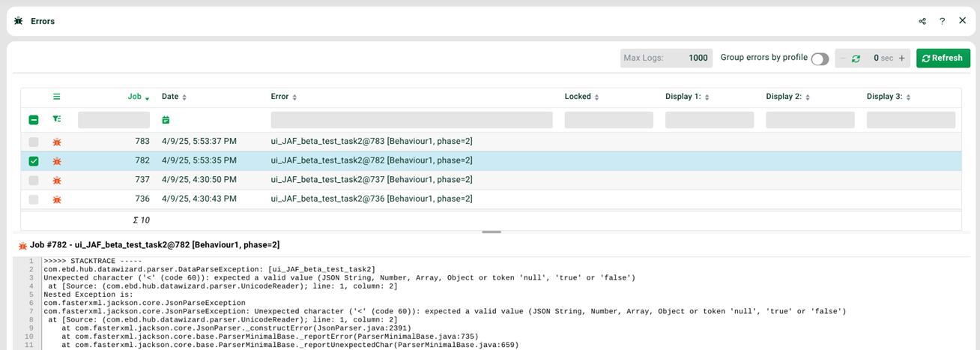This screenshot has height=350, width=980.
Task: Select error ui_JAF_beta_test_task2@782 row text
Action: tap(372, 161)
